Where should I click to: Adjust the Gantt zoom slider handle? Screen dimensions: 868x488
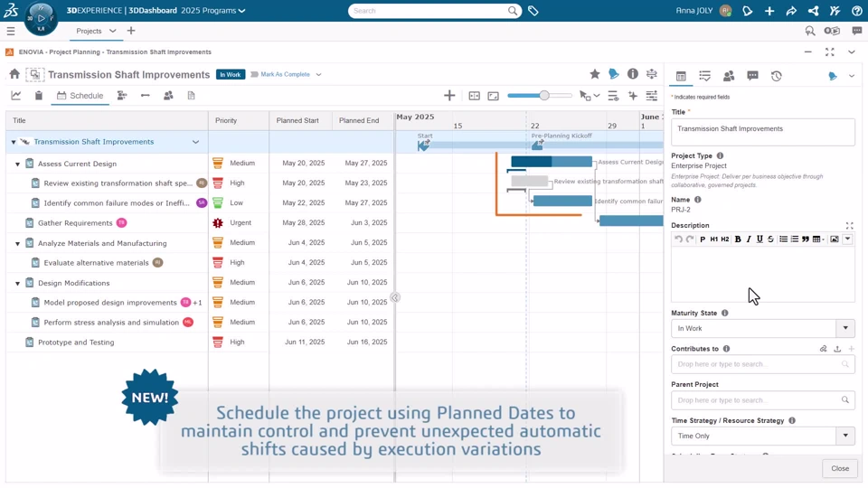pyautogui.click(x=544, y=96)
